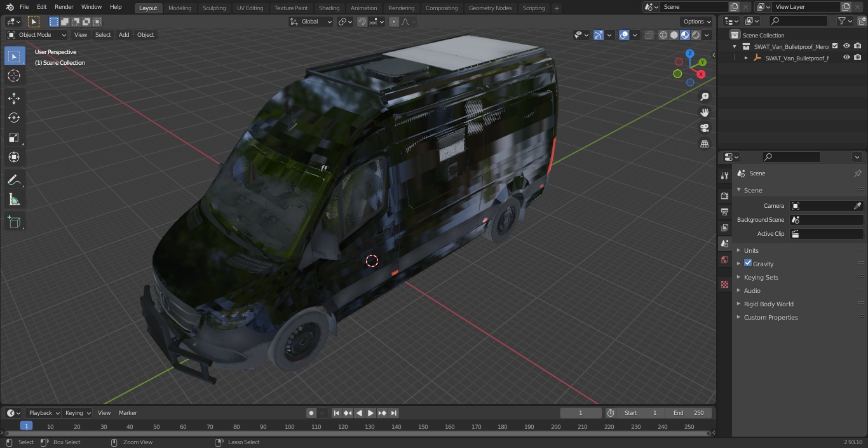The width and height of the screenshot is (868, 448).
Task: Pin the Scene properties with the pin icon
Action: coord(857,173)
